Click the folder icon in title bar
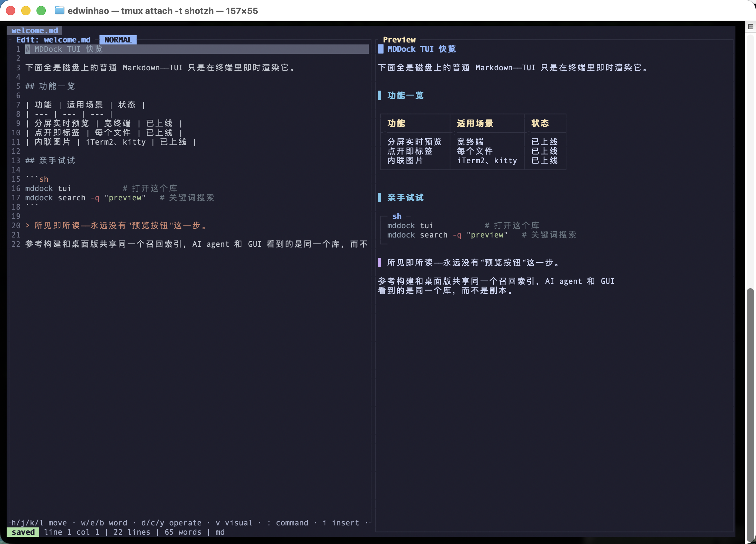This screenshot has height=544, width=756. click(x=59, y=10)
